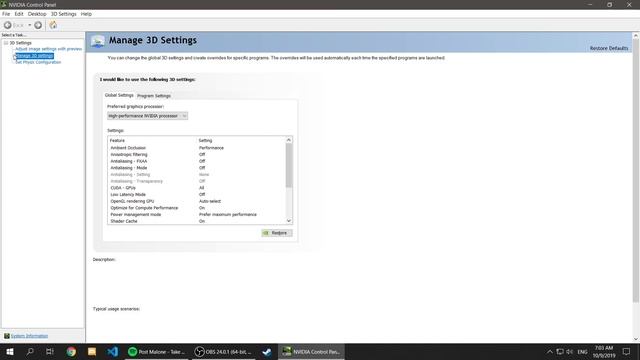Viewport: 640px width, 360px height.
Task: Click Prefer maximum performance setting value
Action: click(228, 214)
